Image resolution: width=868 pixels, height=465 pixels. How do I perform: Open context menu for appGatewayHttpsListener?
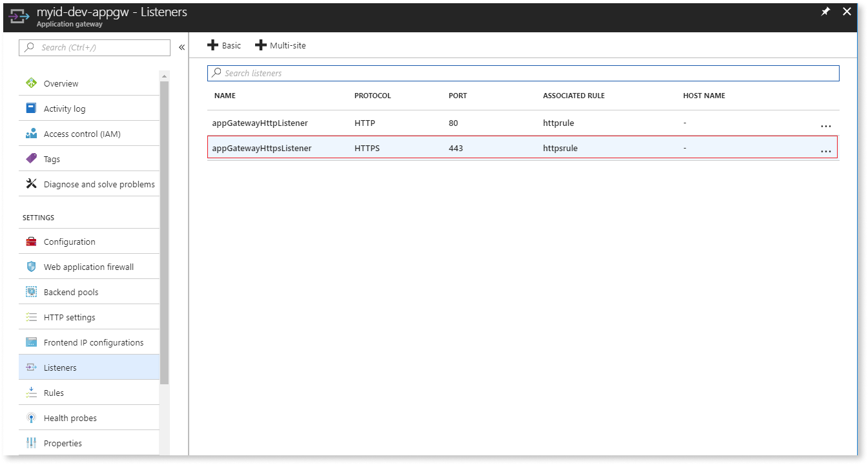click(x=826, y=150)
